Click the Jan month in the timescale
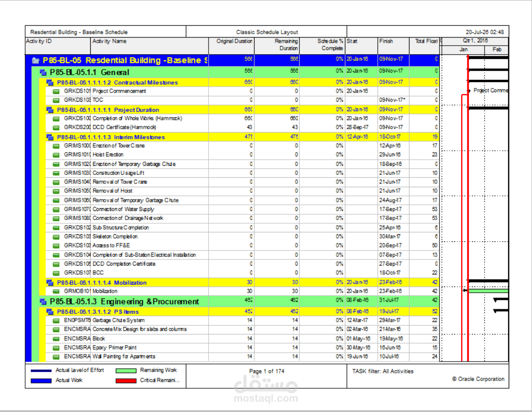This screenshot has height=412, width=532. point(463,49)
